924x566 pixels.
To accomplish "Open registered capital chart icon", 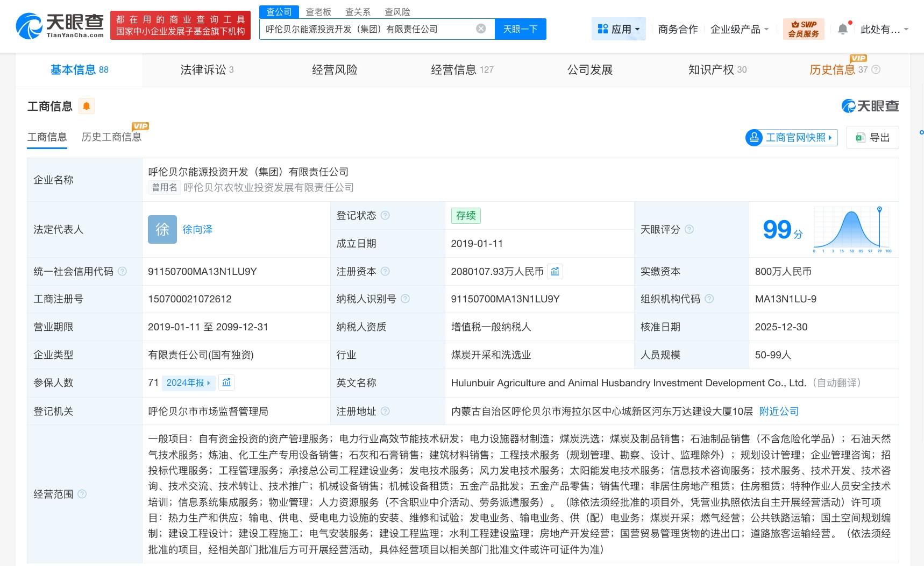I will (x=555, y=272).
